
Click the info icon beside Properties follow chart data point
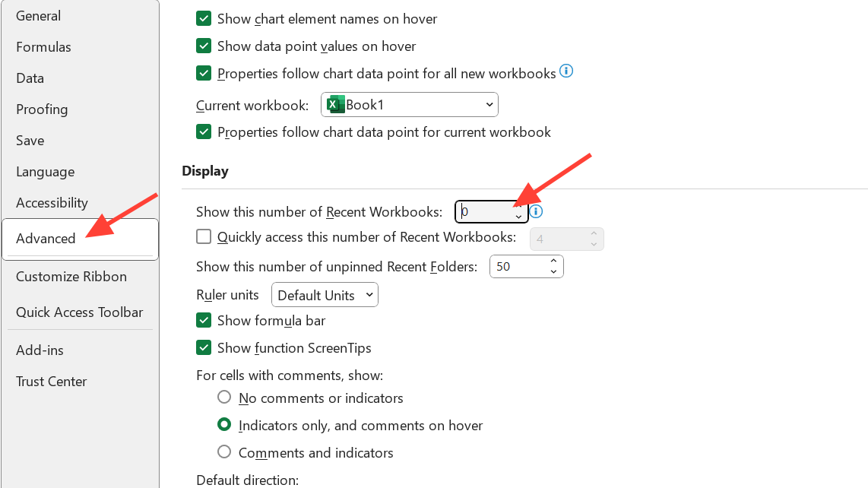pos(566,71)
